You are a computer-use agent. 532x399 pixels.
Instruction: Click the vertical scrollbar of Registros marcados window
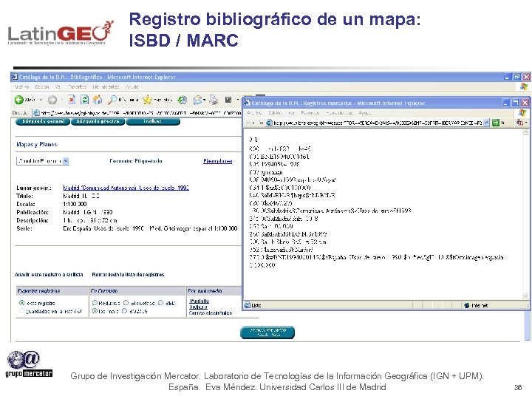(525, 215)
